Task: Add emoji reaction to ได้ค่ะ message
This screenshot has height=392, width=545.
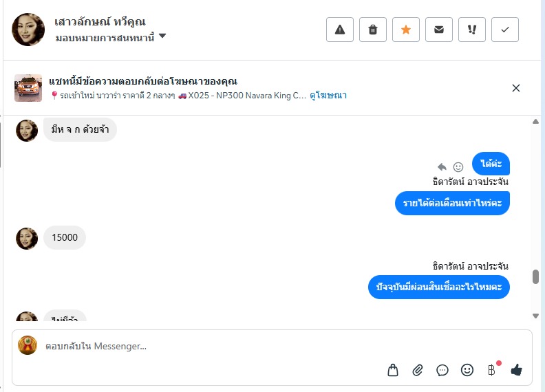Action: pyautogui.click(x=458, y=167)
